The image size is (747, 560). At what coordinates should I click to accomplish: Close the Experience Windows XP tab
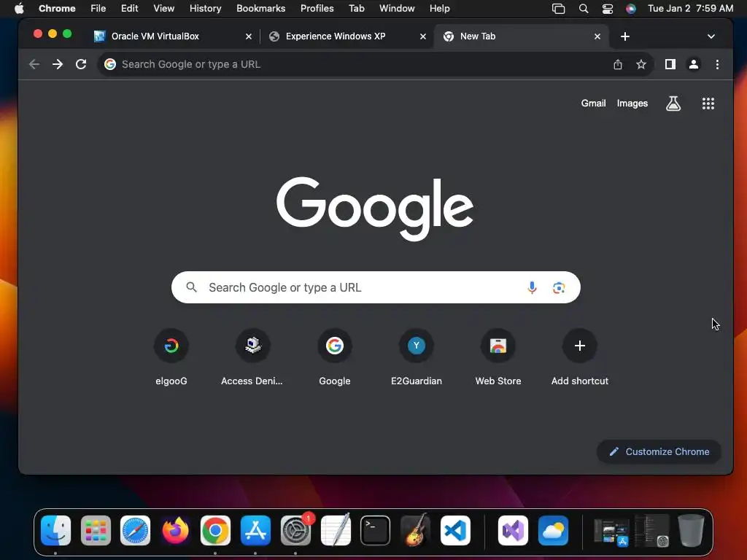click(x=423, y=36)
